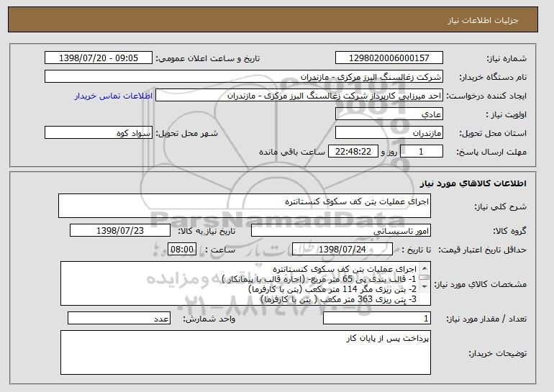Click the گروه کالا field امور تاسیساتی
Image resolution: width=554 pixels, height=392 pixels.
[341, 231]
